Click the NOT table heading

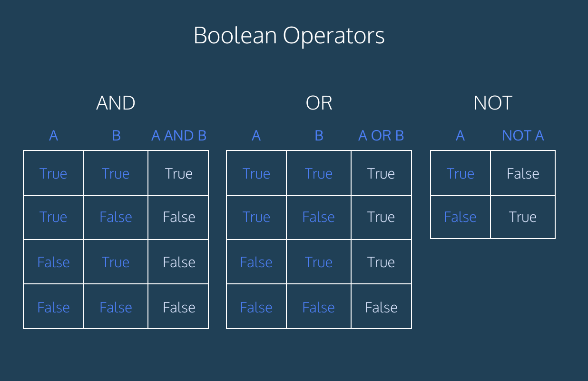(493, 103)
